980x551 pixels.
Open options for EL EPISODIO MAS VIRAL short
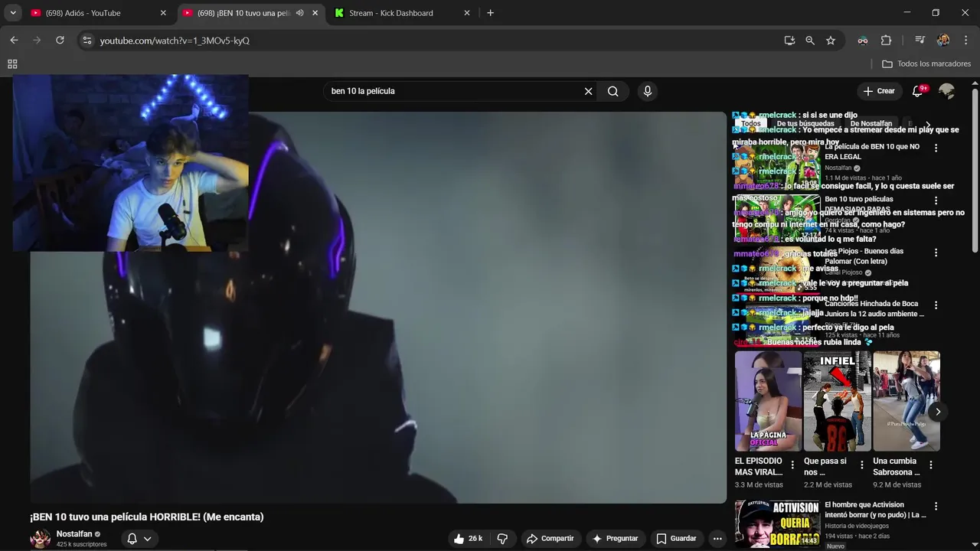[792, 465]
